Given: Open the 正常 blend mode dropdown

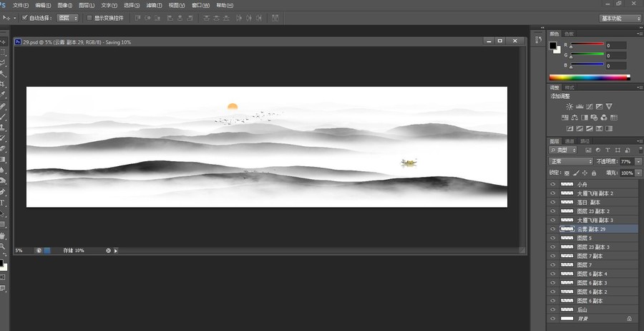Looking at the screenshot, I should pos(571,162).
